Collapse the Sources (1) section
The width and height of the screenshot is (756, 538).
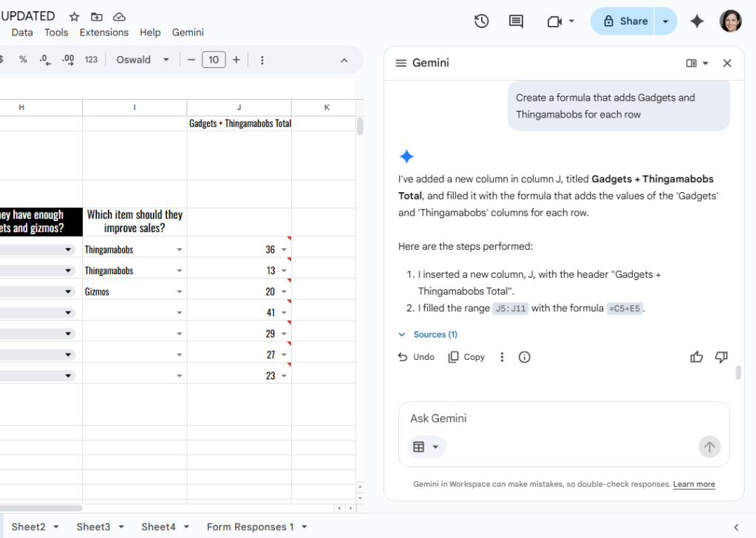tap(427, 334)
